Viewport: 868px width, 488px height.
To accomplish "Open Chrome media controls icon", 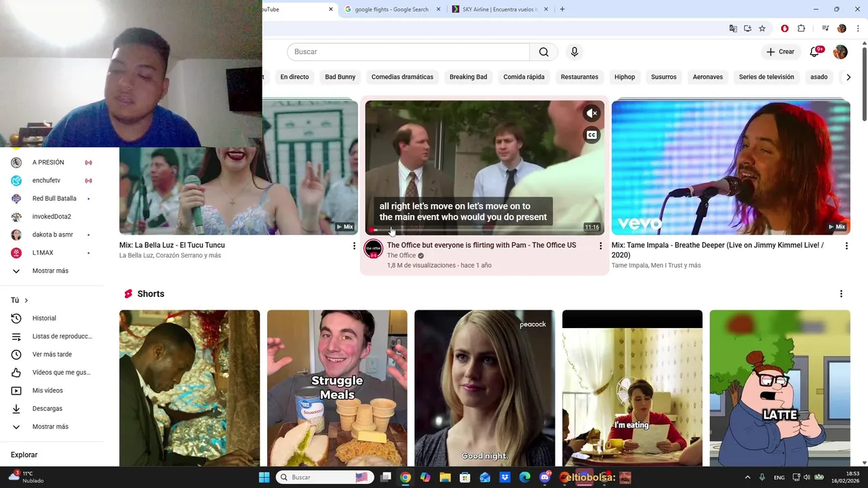I will (x=825, y=28).
